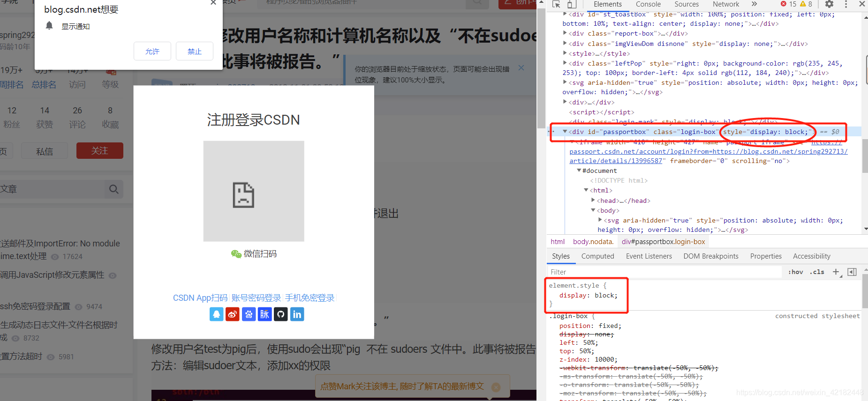Open CSDN App扫码 login link

click(x=200, y=298)
